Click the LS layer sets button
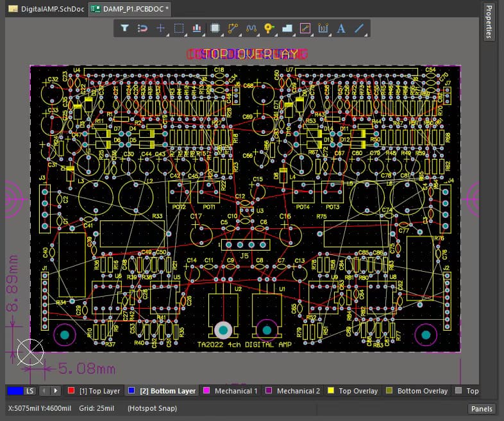The image size is (504, 421). coord(30,391)
